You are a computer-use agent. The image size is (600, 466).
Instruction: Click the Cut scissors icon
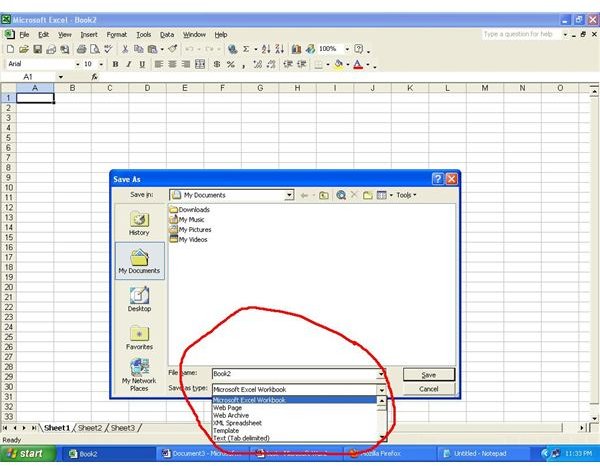pos(125,49)
